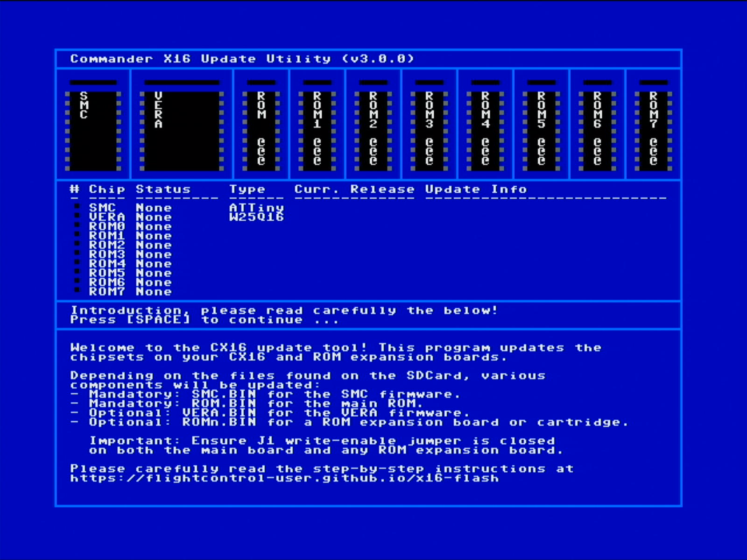Click the status indicator beside ROM2 row
The width and height of the screenshot is (747, 560).
[77, 244]
